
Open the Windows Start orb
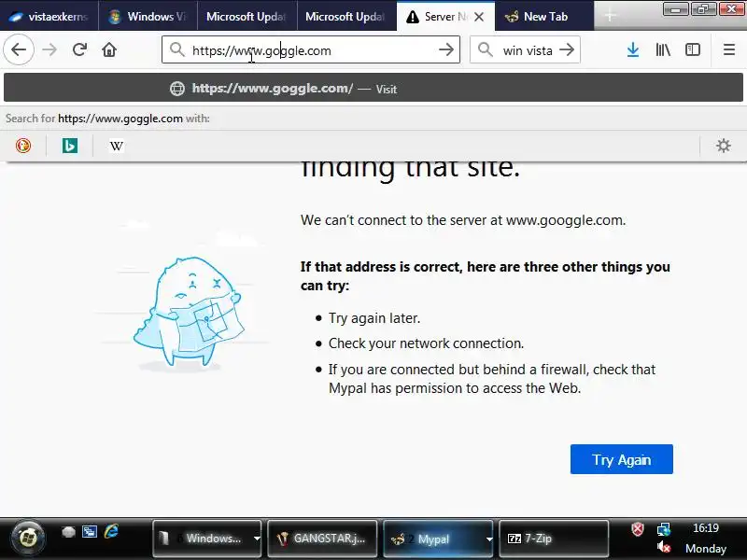pyautogui.click(x=28, y=539)
